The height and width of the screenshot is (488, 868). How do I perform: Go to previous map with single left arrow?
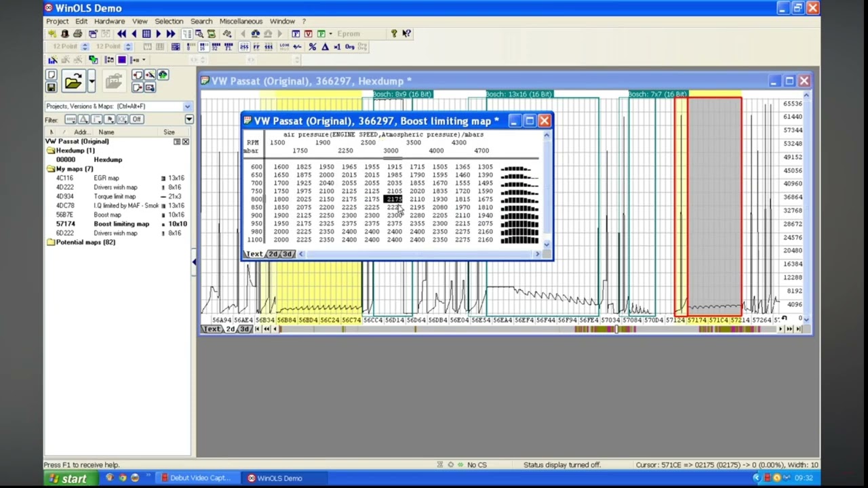coord(134,34)
